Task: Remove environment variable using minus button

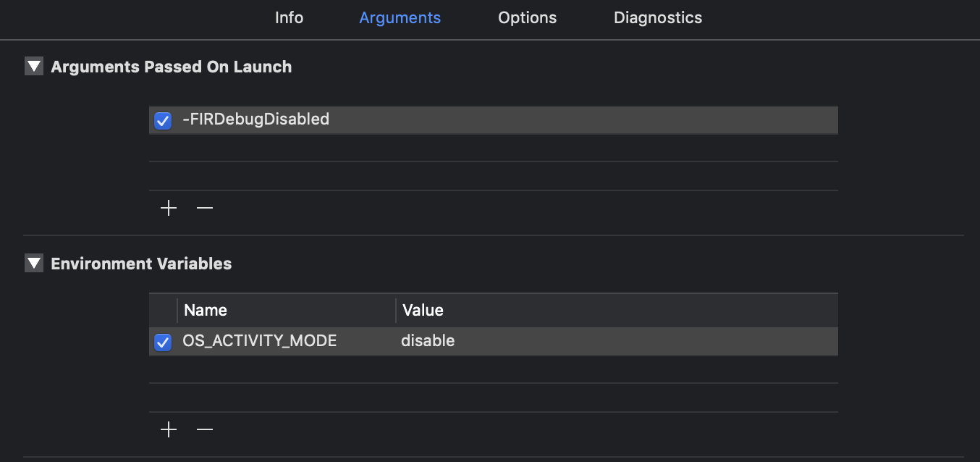Action: coord(205,430)
